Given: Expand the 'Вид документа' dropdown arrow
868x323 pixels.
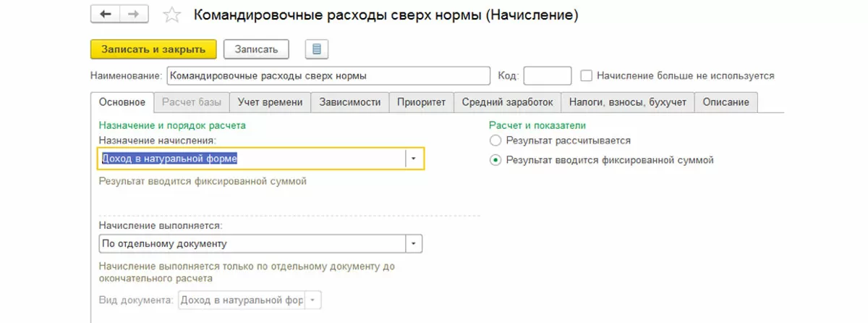Looking at the screenshot, I should (312, 300).
